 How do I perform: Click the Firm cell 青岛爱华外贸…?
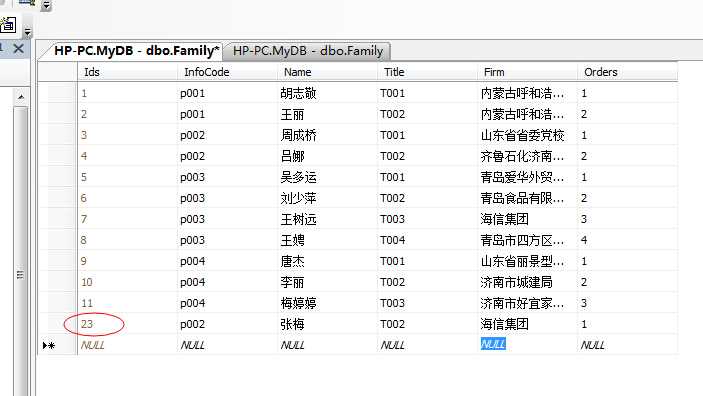tap(527, 177)
